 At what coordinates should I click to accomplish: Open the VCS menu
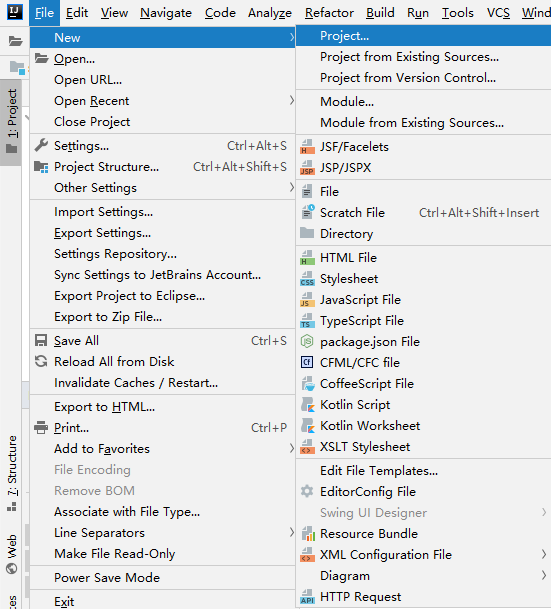click(498, 13)
